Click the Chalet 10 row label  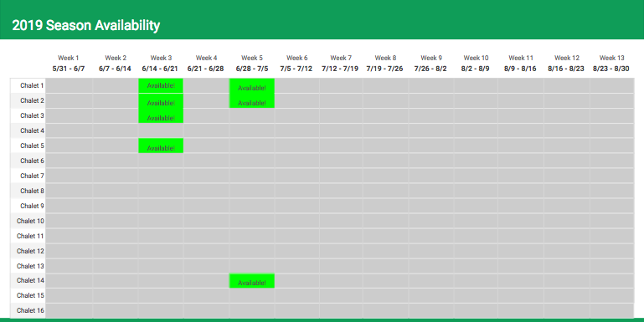[30, 221]
